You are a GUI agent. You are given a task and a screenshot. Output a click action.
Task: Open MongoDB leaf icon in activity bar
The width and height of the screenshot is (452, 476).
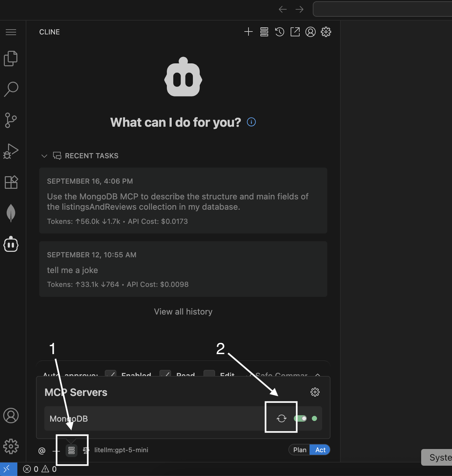[x=11, y=213]
